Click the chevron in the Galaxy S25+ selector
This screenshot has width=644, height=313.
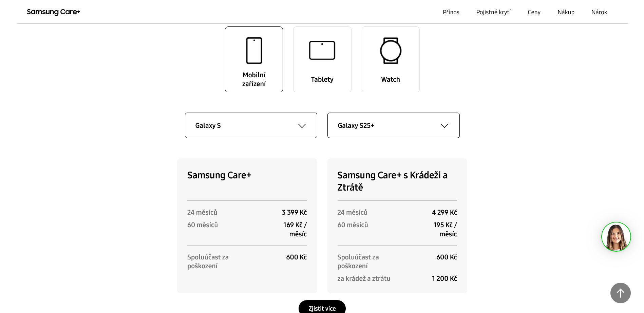coord(444,126)
